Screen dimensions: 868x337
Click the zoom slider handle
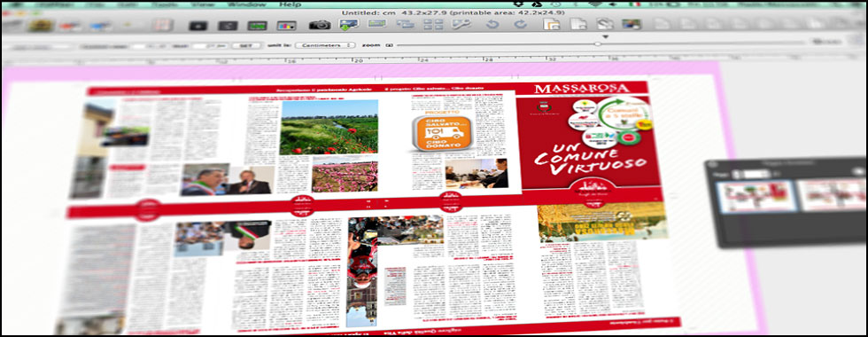click(x=598, y=43)
